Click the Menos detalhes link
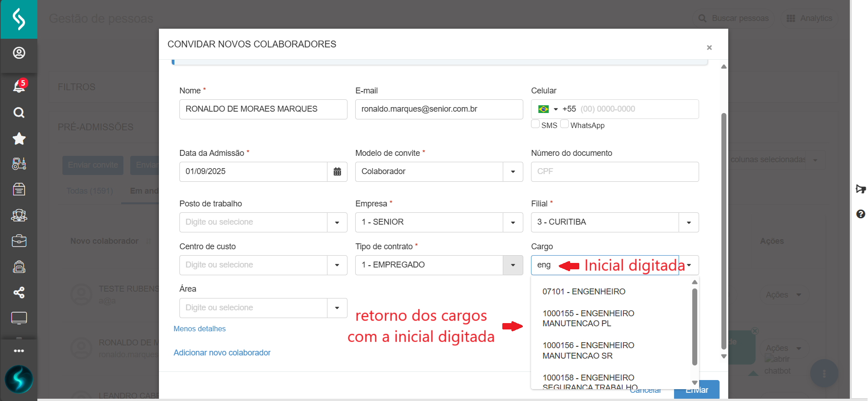Image resolution: width=868 pixels, height=401 pixels. tap(199, 329)
